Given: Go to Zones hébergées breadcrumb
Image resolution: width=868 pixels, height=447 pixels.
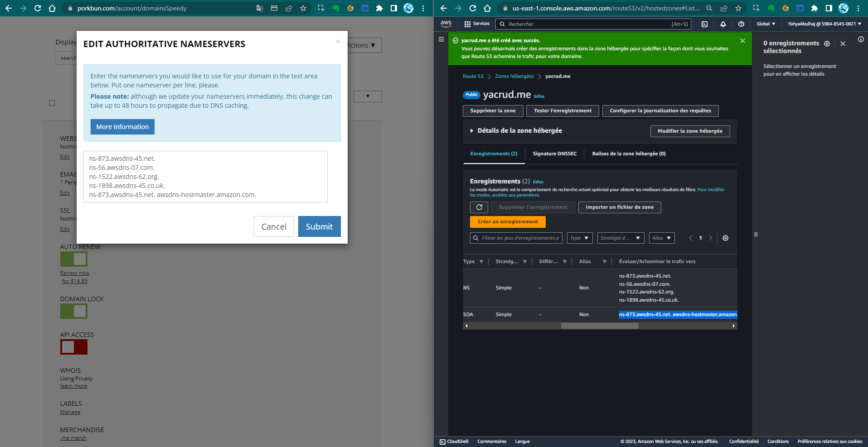Looking at the screenshot, I should pos(514,76).
